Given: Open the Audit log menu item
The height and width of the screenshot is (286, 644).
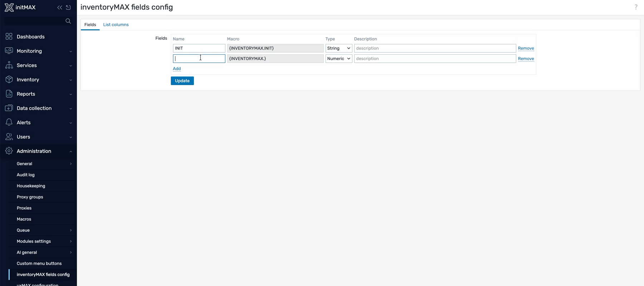Looking at the screenshot, I should coord(26,175).
